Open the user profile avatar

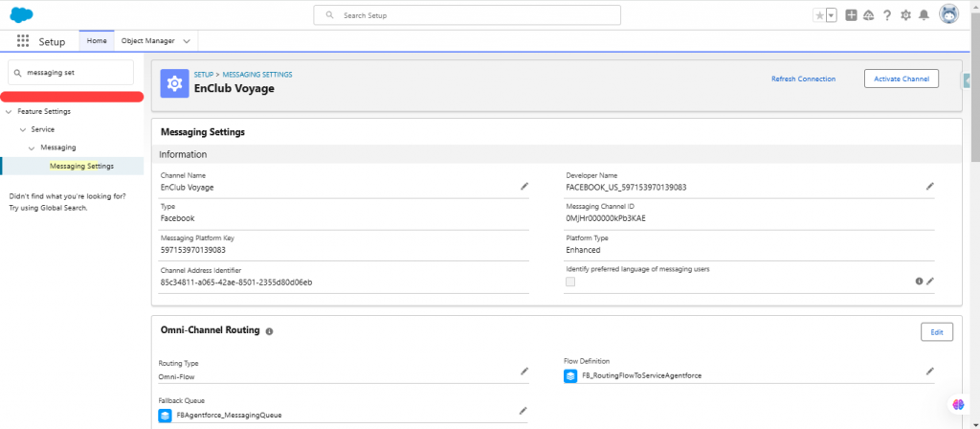coord(948,14)
